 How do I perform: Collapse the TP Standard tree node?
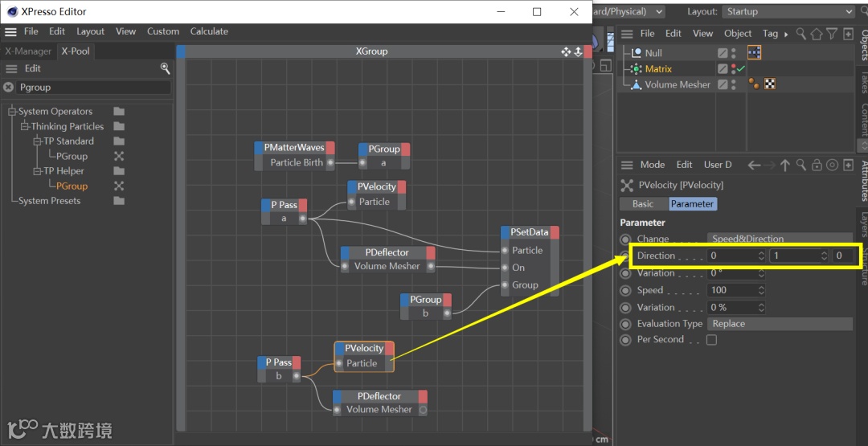click(38, 141)
